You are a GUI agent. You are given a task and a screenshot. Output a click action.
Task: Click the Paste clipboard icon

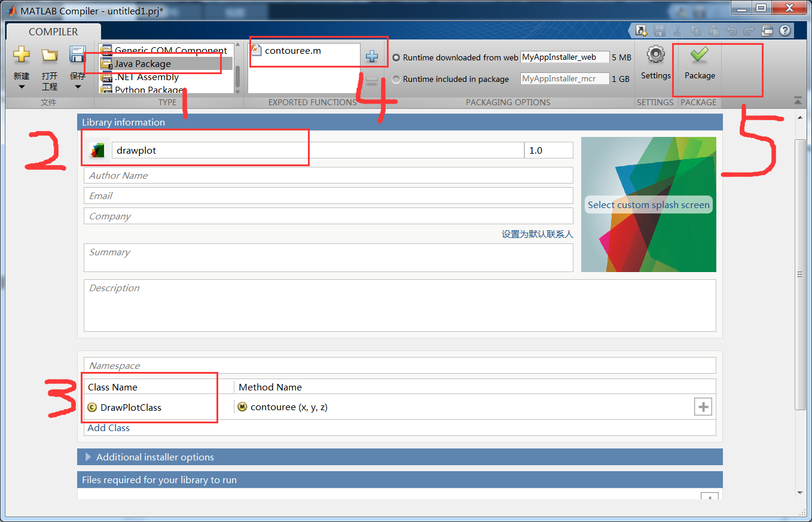714,31
